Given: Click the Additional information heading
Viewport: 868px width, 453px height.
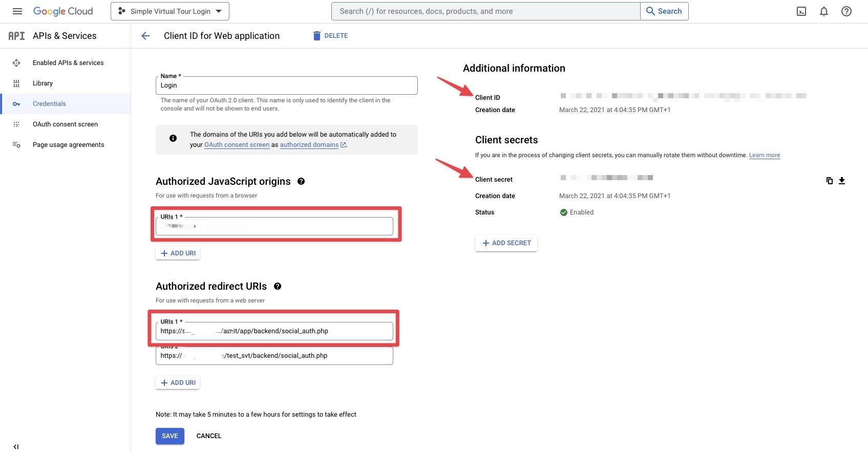Looking at the screenshot, I should coord(514,68).
